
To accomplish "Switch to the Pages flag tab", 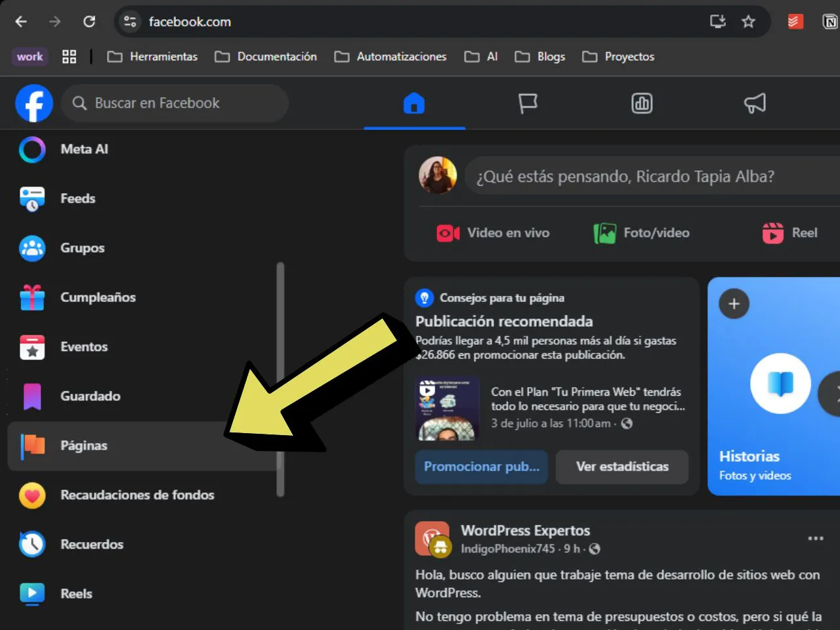I will (x=528, y=104).
